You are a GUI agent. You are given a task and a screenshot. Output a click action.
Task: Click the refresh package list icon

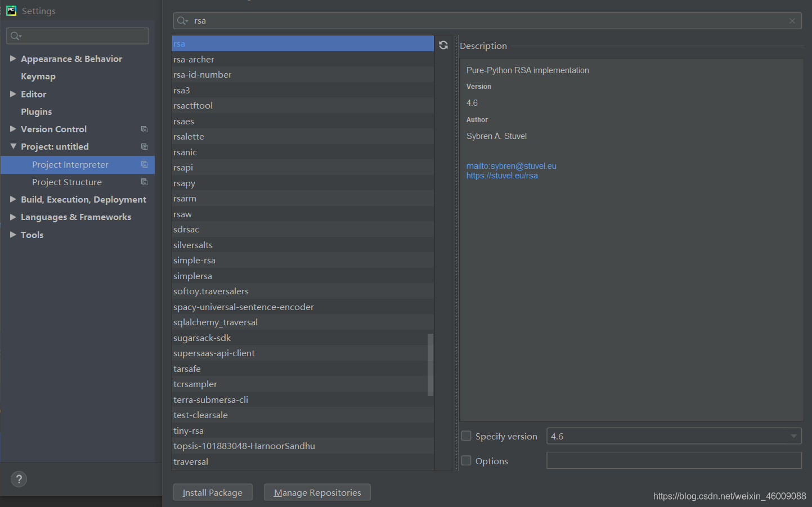[443, 45]
